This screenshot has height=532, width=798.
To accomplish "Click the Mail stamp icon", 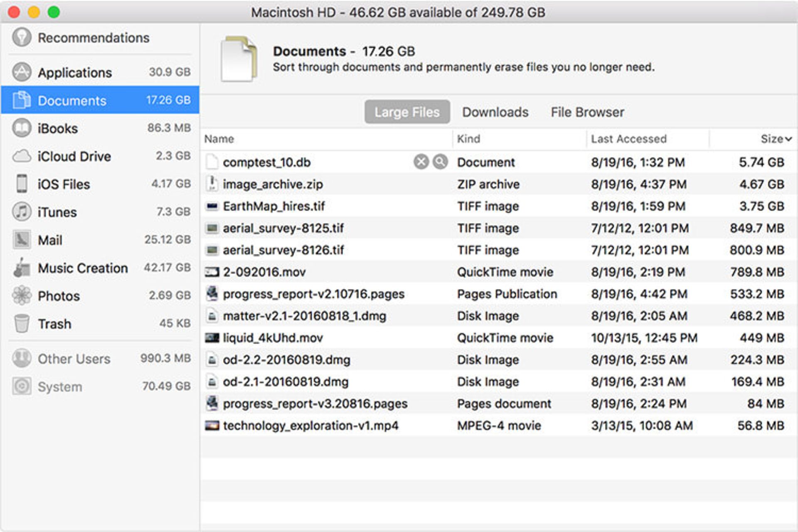I will pyautogui.click(x=22, y=240).
